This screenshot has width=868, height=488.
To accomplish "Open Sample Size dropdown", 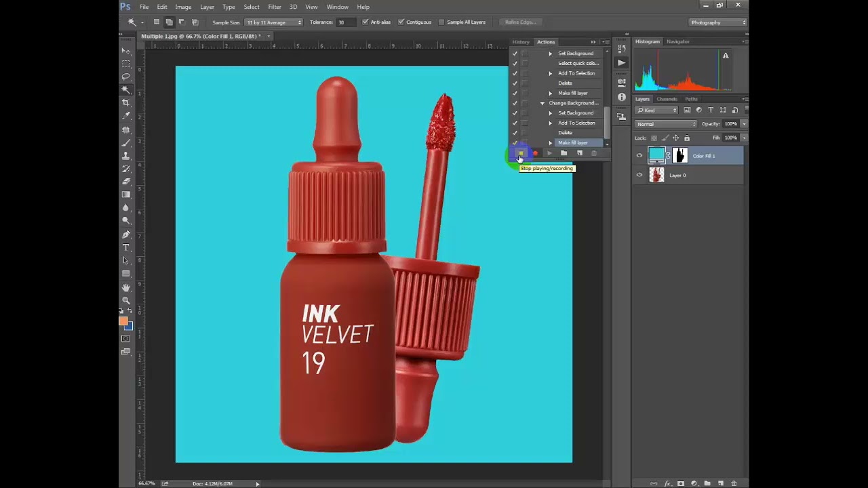I will pos(274,22).
